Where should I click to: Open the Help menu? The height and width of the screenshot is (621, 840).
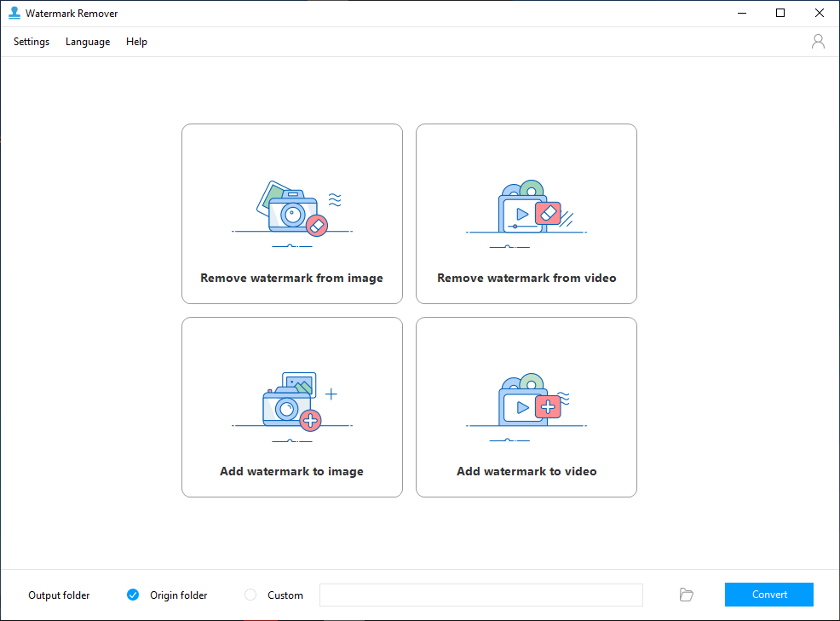tap(136, 42)
